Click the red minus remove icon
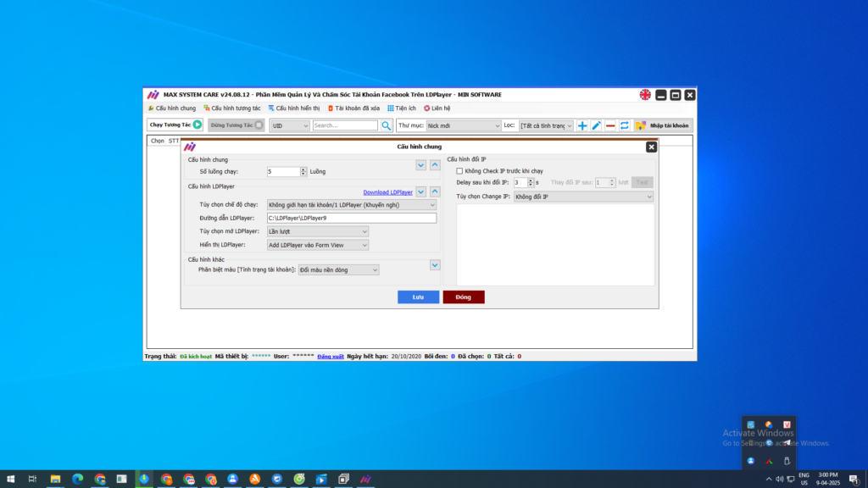Screen dimensions: 868x488 coord(610,125)
